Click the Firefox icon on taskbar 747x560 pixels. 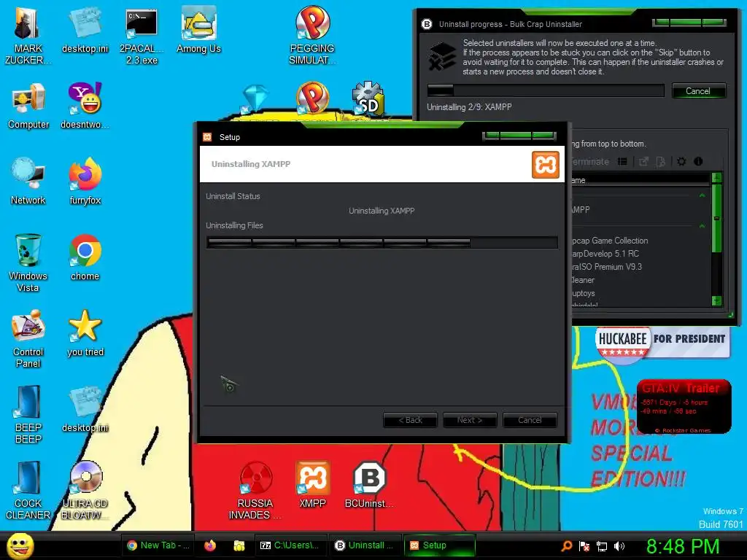209,545
